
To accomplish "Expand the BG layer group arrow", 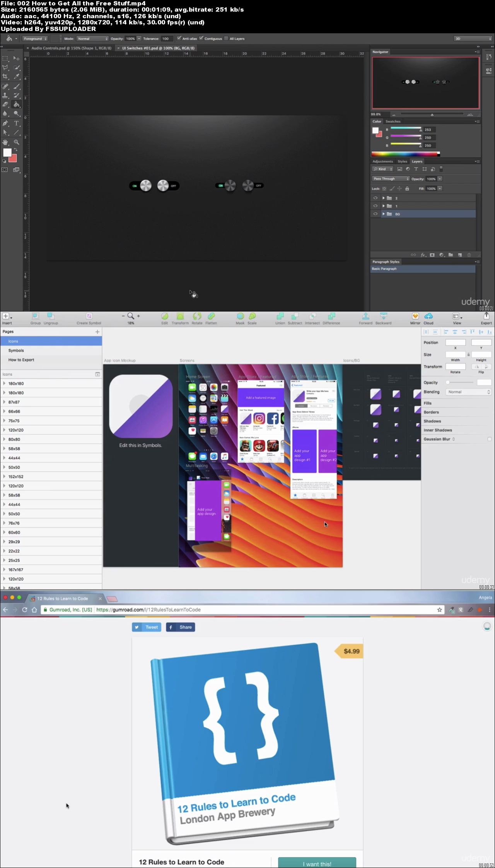I will pyautogui.click(x=384, y=214).
